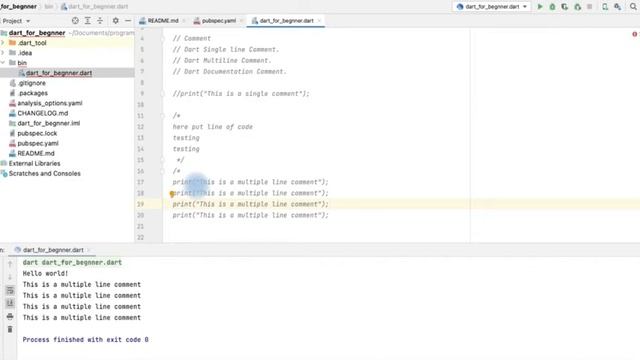This screenshot has width=640, height=360.
Task: Click the '//print' single comment line 9
Action: 241,93
